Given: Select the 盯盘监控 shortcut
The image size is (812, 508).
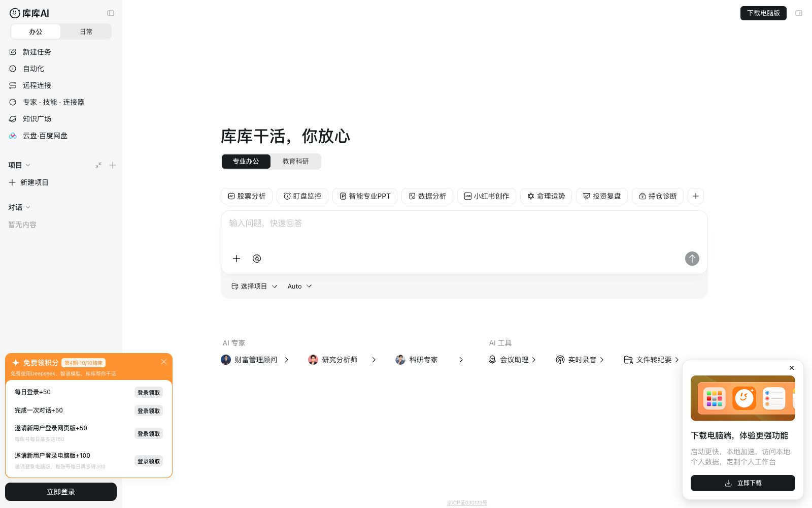Looking at the screenshot, I should pos(302,196).
